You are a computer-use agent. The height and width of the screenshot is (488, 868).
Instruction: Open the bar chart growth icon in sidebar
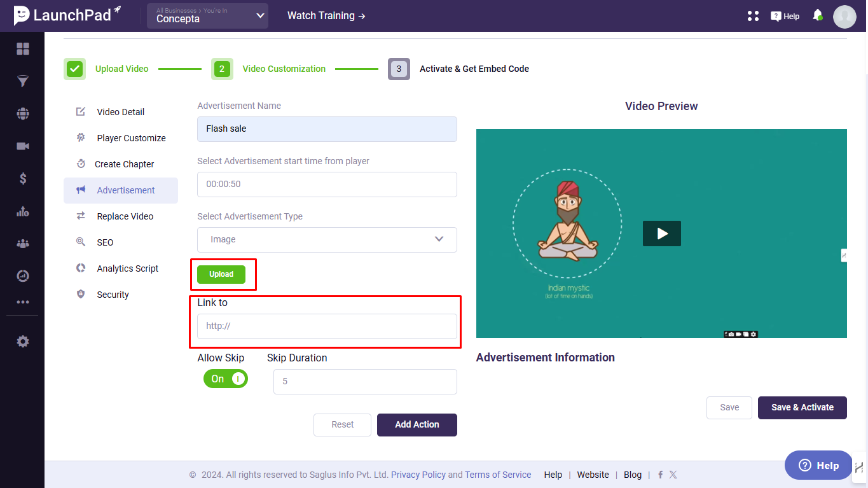click(23, 211)
